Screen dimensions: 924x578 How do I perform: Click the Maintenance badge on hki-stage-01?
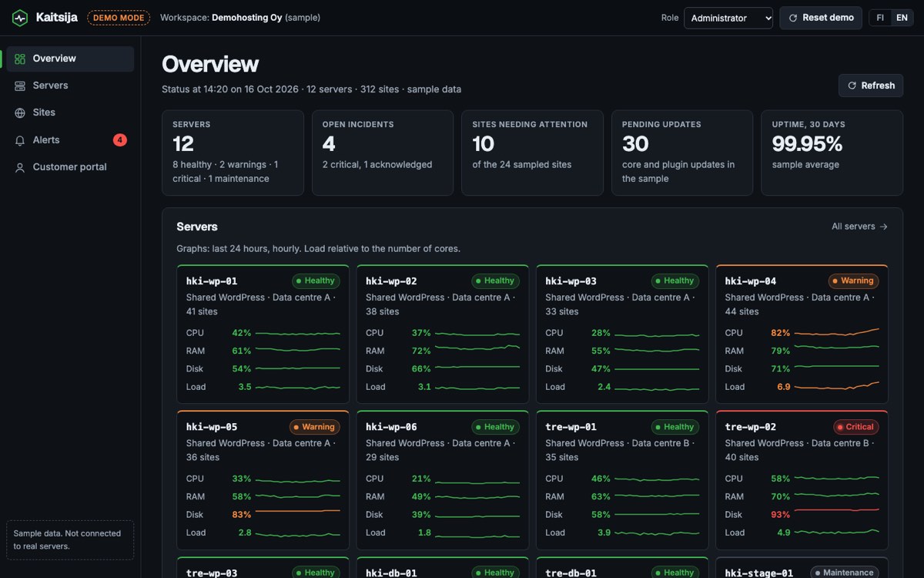point(845,573)
